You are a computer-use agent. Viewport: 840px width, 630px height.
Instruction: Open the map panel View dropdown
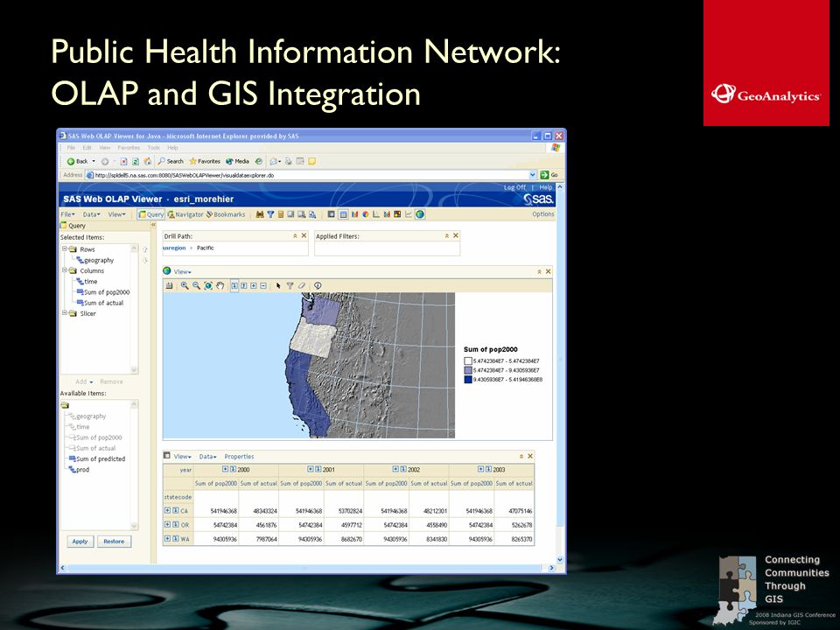[x=183, y=271]
